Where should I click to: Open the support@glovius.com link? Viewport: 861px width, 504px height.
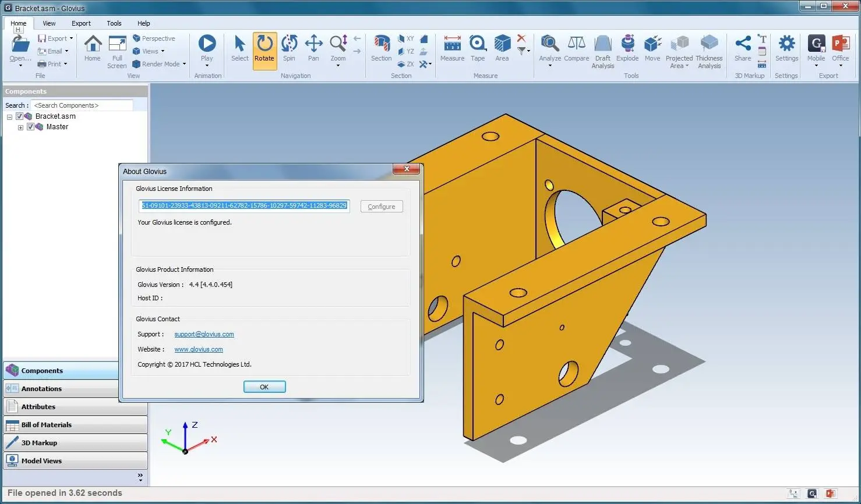click(204, 334)
